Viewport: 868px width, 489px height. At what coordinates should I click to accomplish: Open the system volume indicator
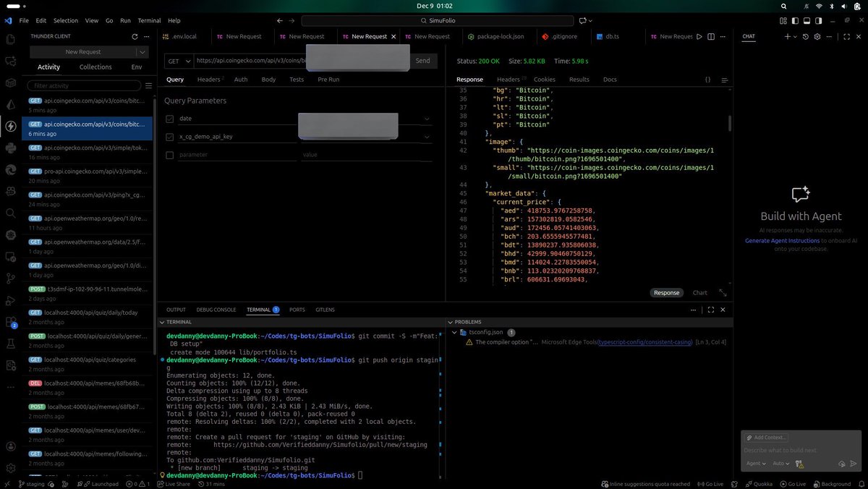[843, 5]
